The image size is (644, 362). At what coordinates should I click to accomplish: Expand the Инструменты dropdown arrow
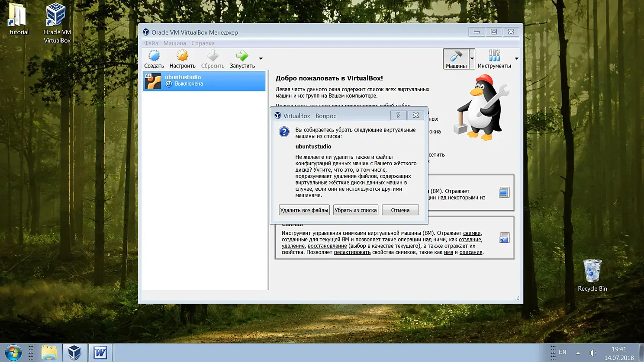click(516, 58)
